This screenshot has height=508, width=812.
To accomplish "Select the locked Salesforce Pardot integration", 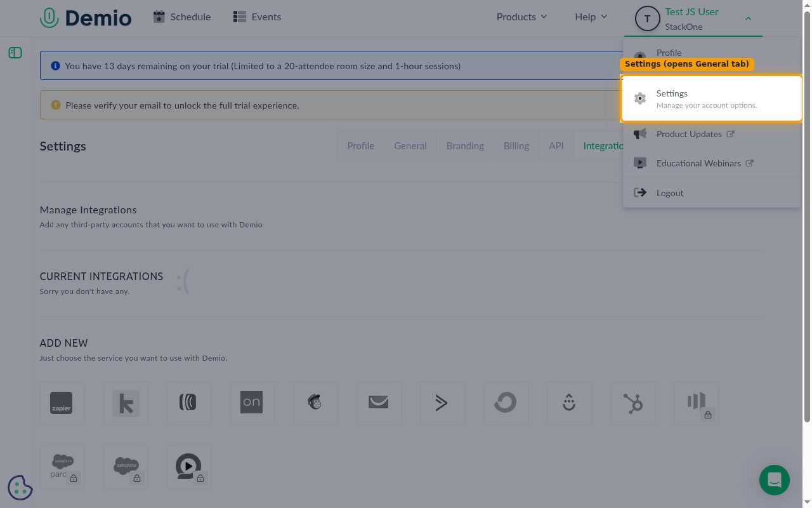I will 62,467.
